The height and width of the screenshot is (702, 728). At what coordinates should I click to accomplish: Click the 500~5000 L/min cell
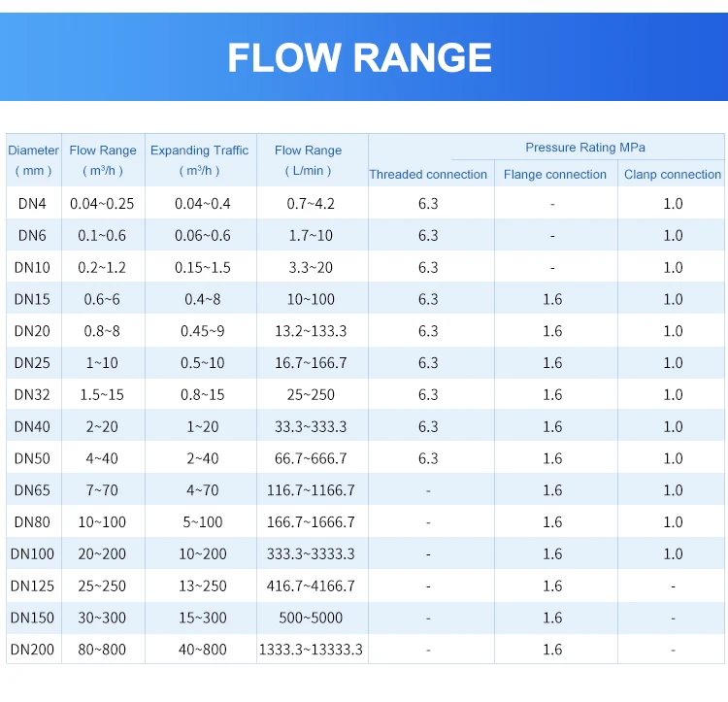tap(311, 618)
